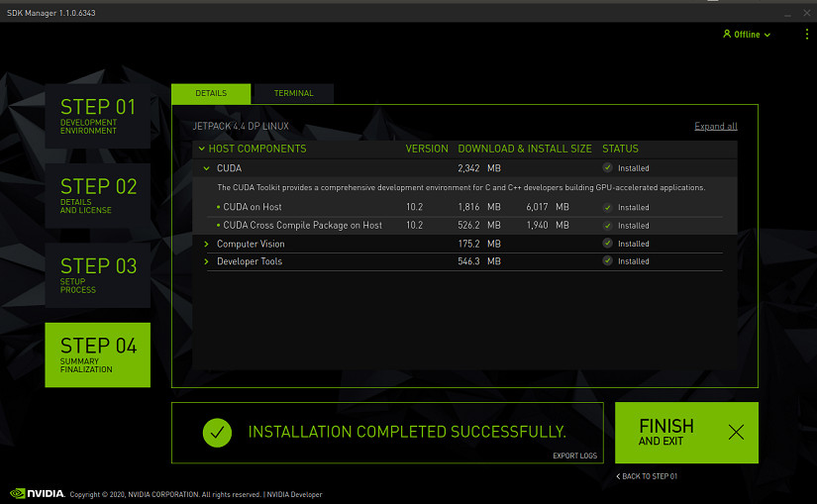Click the 2,342 MB size of CUDA

(x=479, y=168)
